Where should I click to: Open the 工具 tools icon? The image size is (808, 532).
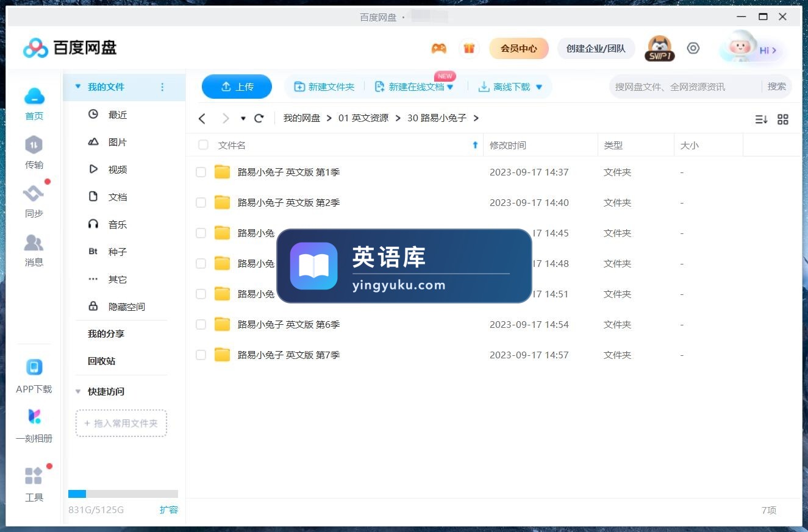point(34,475)
